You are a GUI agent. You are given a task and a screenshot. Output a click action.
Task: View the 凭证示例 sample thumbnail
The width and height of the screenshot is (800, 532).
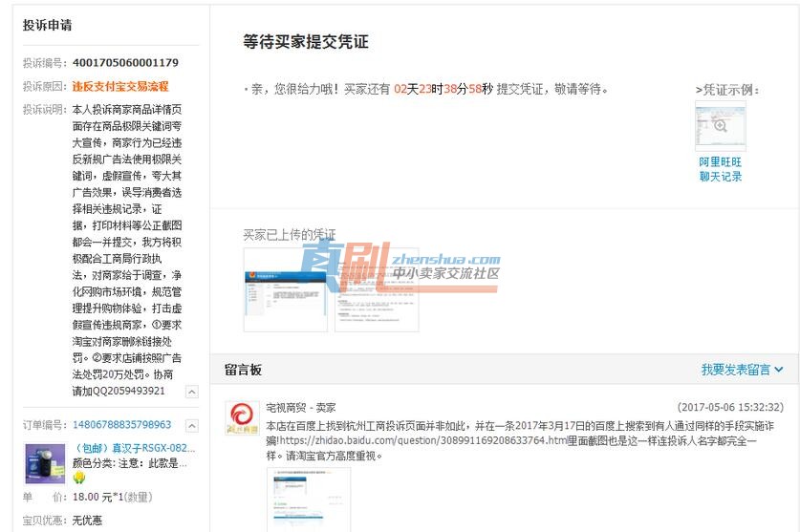[x=721, y=125]
